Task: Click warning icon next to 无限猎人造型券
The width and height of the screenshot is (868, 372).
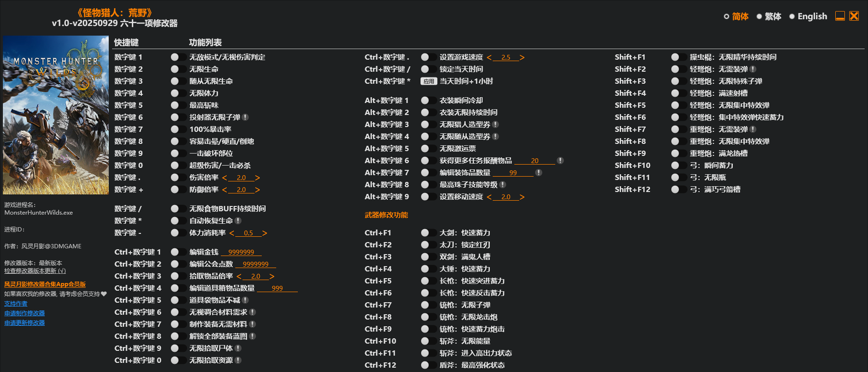Action: coord(496,125)
